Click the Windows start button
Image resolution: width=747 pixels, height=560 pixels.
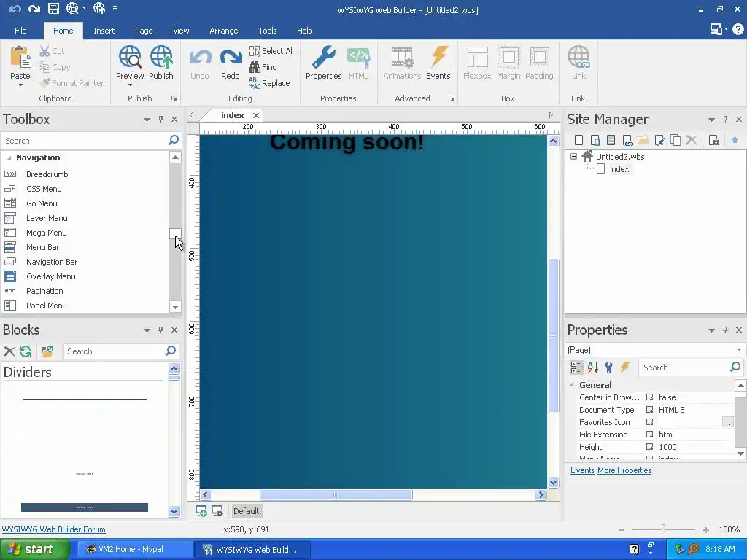pos(35,550)
